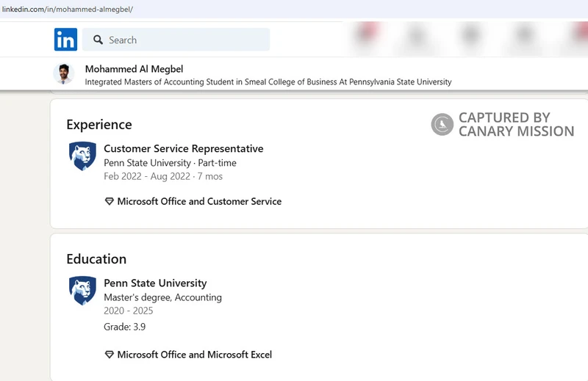
Task: Open Penn State logo under Education
Action: 82,291
